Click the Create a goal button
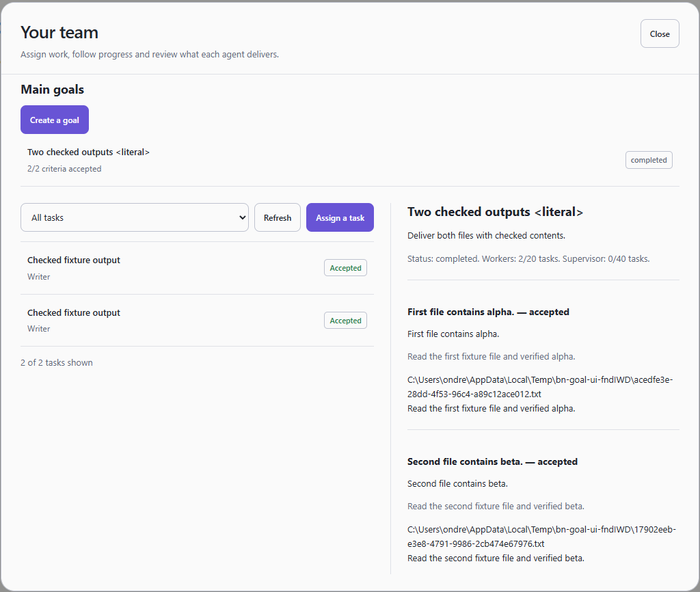This screenshot has width=700, height=592. pyautogui.click(x=55, y=120)
